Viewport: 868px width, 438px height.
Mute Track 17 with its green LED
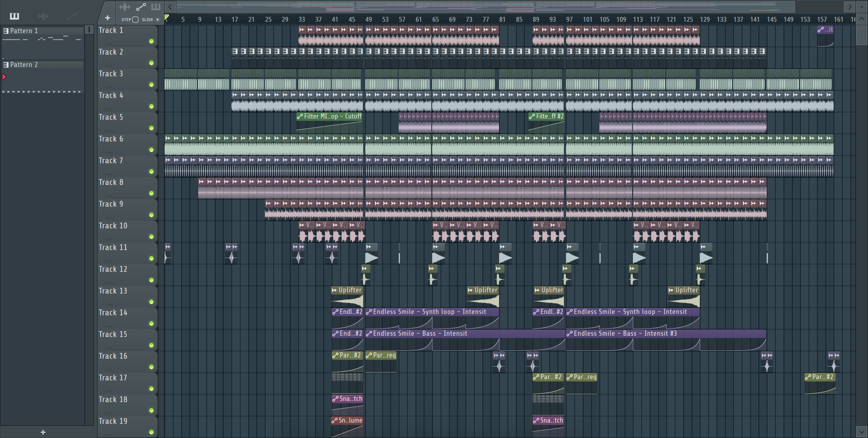151,389
